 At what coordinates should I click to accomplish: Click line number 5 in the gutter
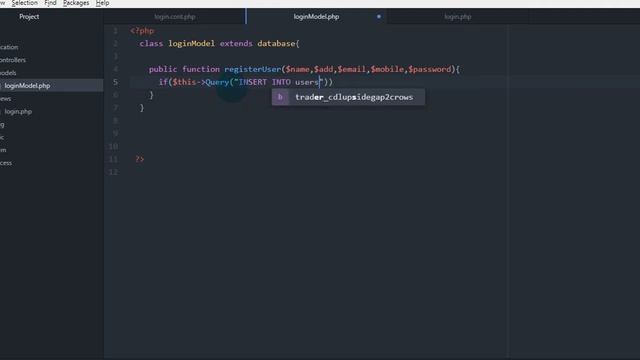pos(116,82)
